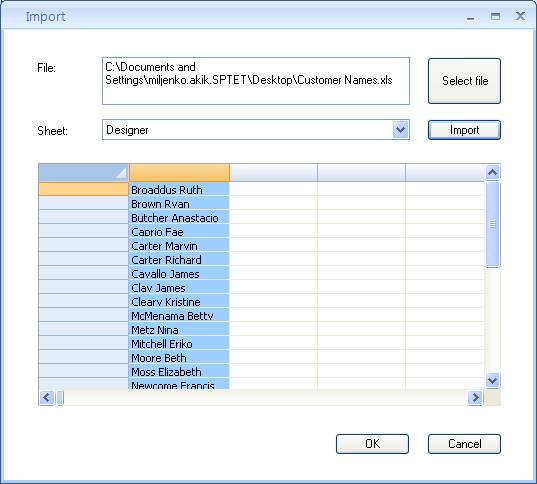Screen dimensions: 537x484
Task: Select the Carter Richard cell
Action: pos(179,259)
